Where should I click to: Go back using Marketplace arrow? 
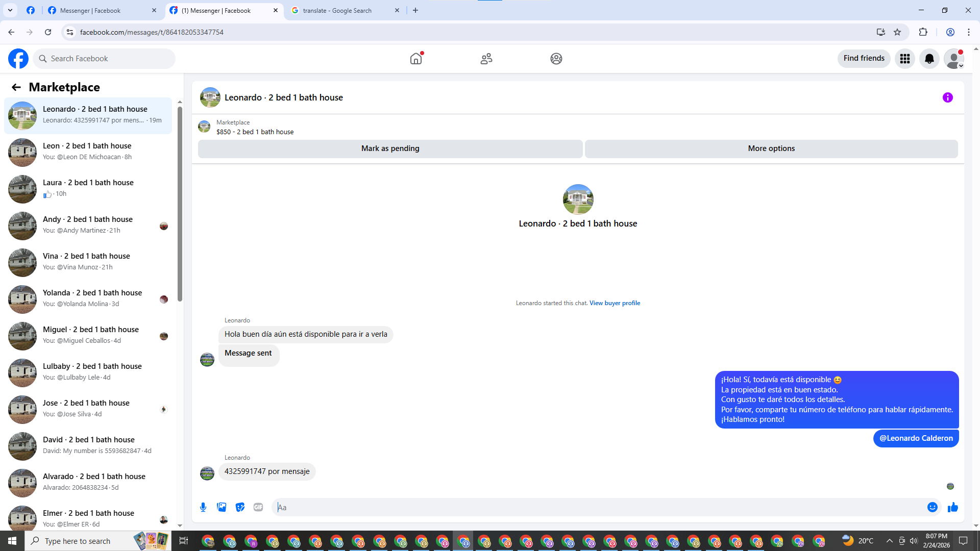pos(16,87)
